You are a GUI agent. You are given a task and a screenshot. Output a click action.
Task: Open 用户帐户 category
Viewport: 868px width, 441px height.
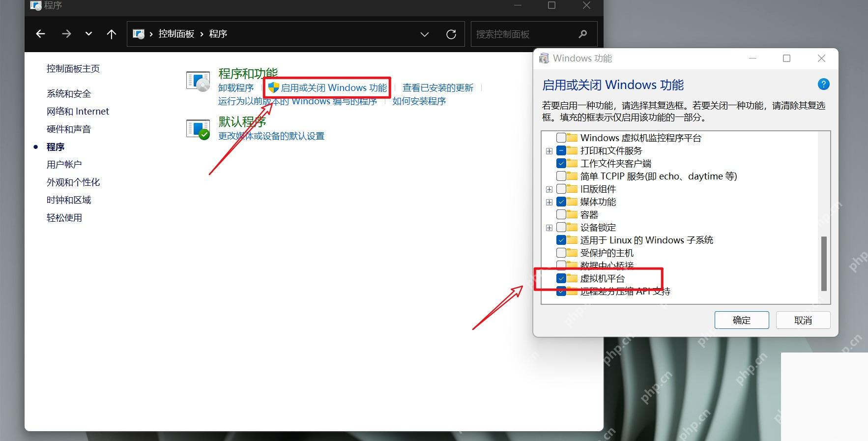click(64, 164)
